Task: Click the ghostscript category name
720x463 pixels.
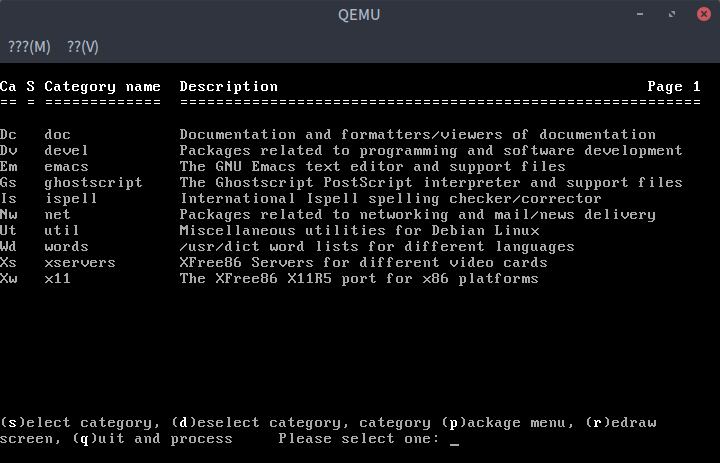Action: click(x=93, y=183)
